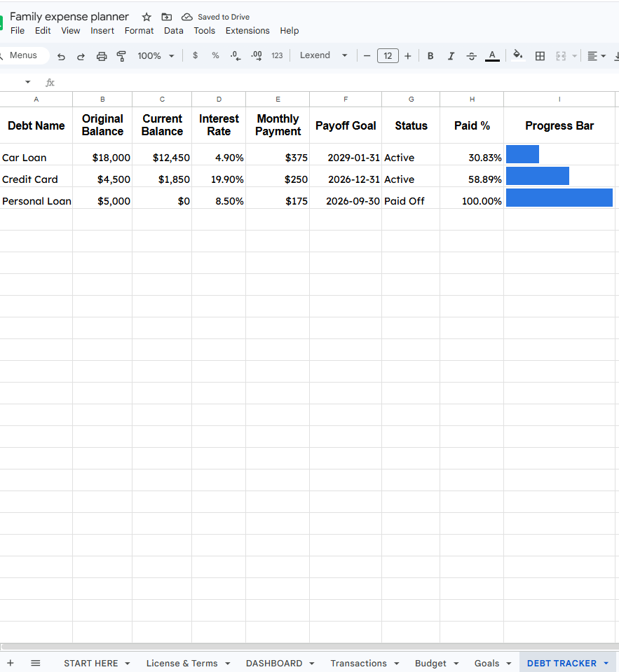Select the Paint format tool
The width and height of the screenshot is (619, 672).
coord(121,56)
